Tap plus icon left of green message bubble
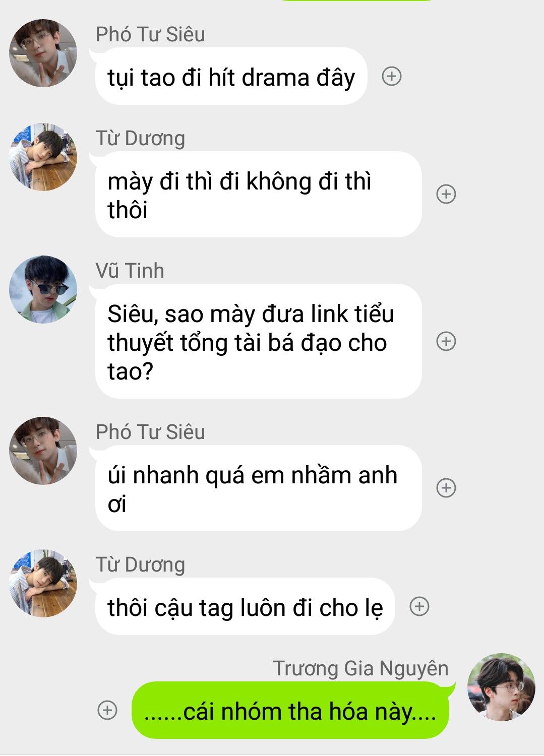This screenshot has width=544, height=756. coord(107,710)
